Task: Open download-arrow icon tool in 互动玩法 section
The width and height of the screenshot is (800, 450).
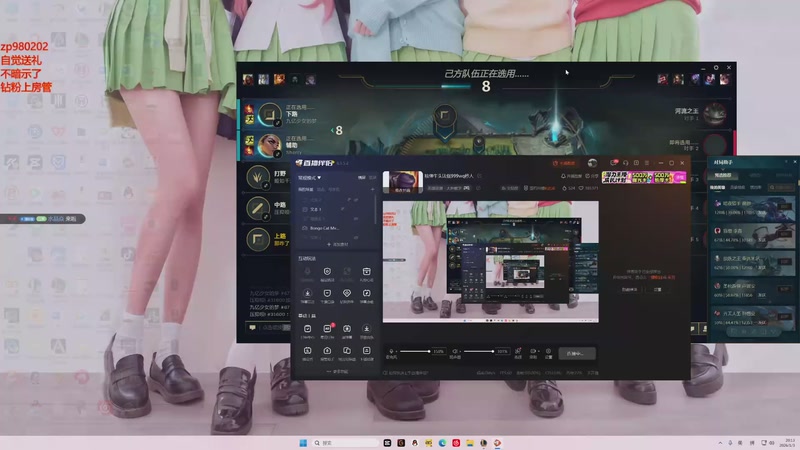Action: [307, 295]
